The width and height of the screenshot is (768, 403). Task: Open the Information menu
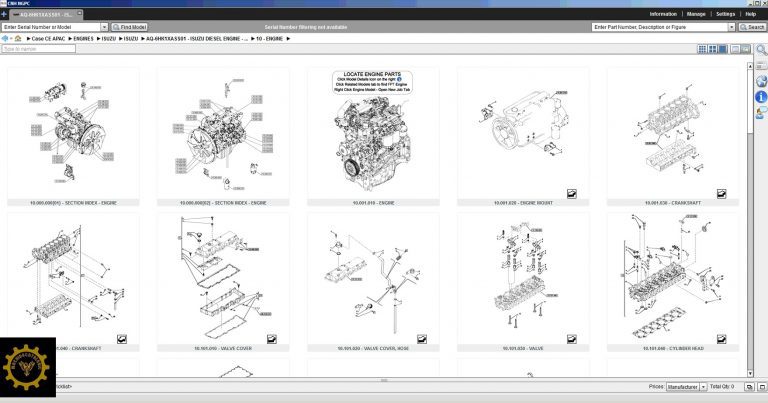(663, 14)
